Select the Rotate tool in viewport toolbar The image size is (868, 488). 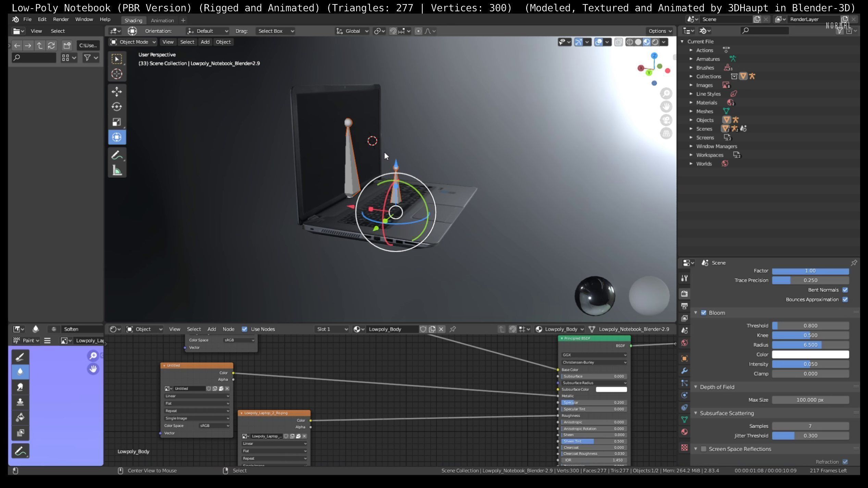coord(116,107)
